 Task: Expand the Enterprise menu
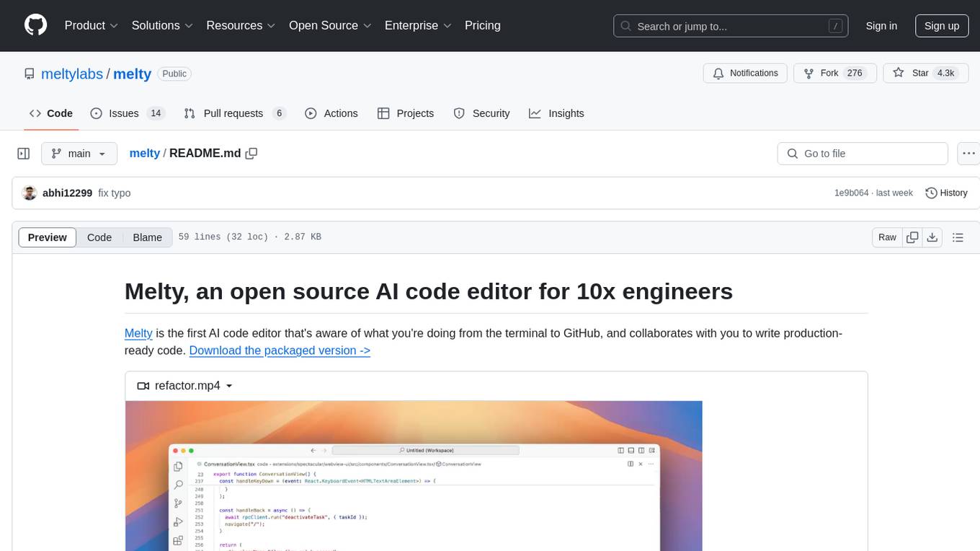coord(418,25)
